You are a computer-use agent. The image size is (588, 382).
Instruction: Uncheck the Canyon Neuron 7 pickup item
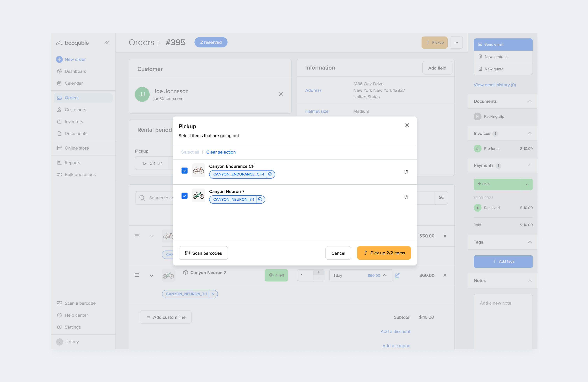[x=184, y=196]
